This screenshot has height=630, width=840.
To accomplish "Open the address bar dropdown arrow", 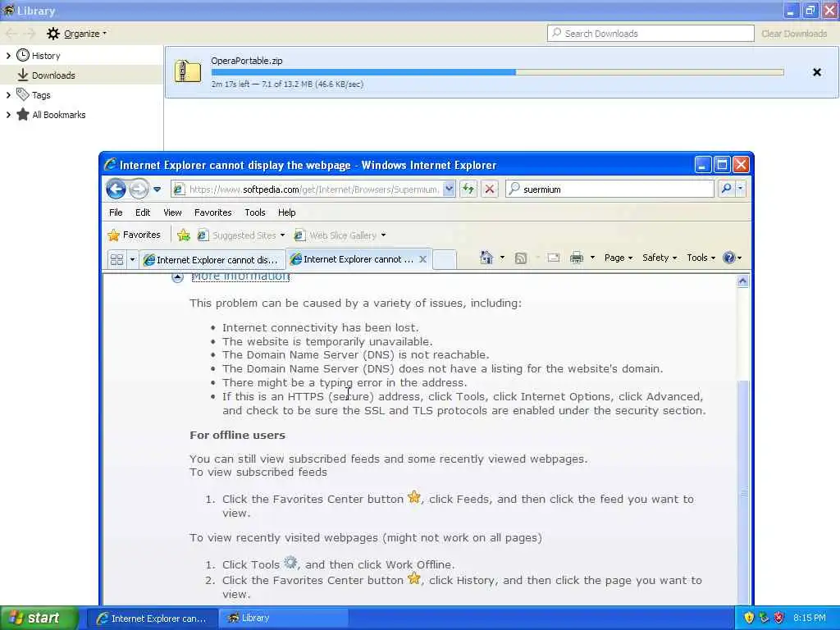I will click(x=449, y=189).
